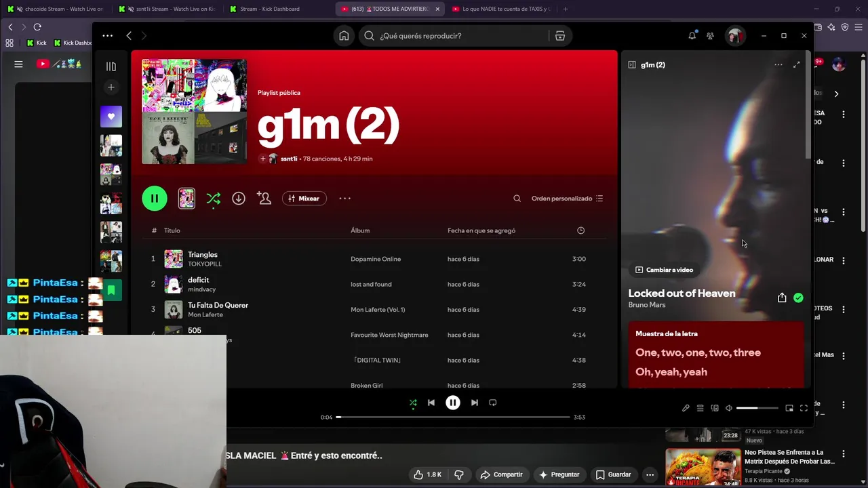Viewport: 868px width, 488px height.
Task: Invite collaborators to playlist icon
Action: click(264, 199)
